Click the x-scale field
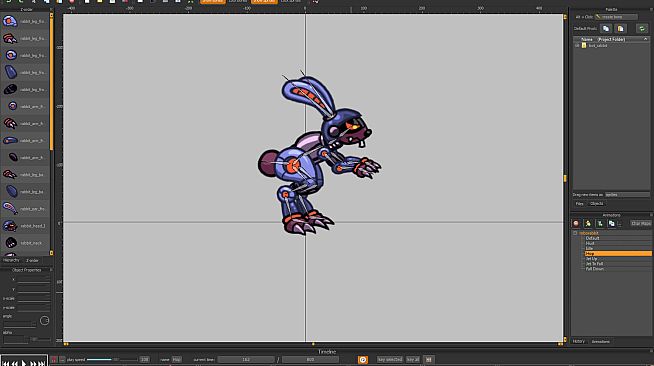Screen dimensions: 654x366 coord(33,298)
